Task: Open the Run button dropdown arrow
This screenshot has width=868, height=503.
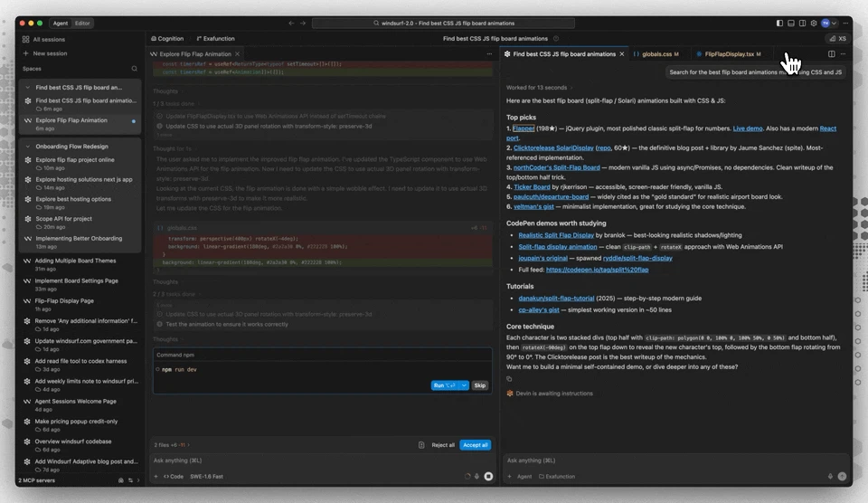Action: tap(464, 385)
